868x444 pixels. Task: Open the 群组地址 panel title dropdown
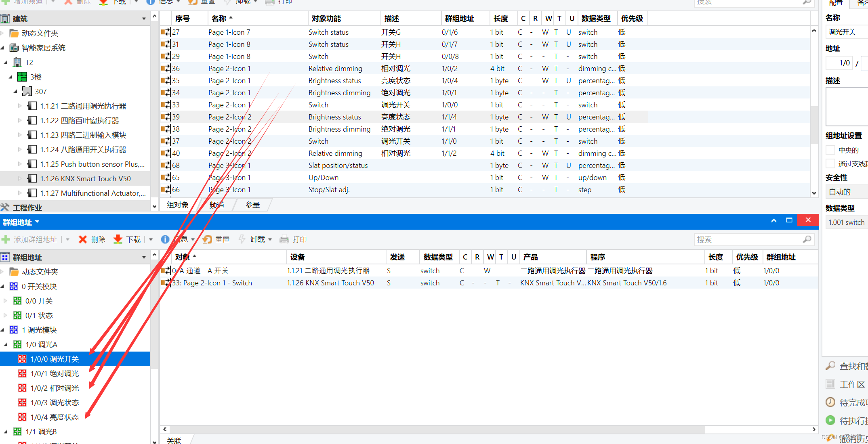37,222
